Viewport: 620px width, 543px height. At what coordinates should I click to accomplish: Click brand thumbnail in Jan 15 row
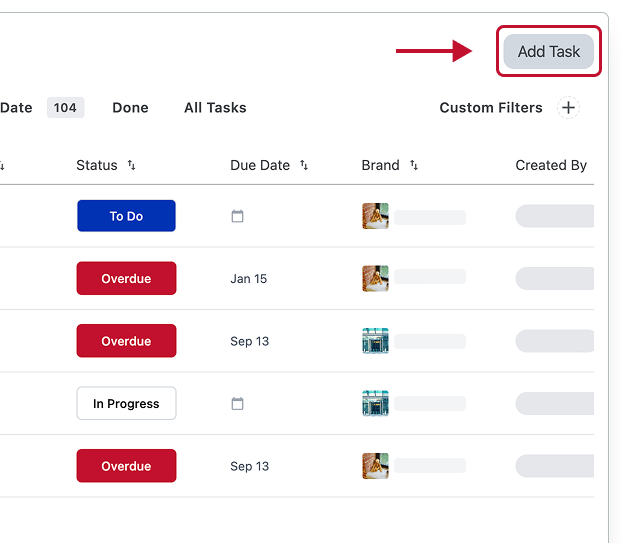(375, 279)
